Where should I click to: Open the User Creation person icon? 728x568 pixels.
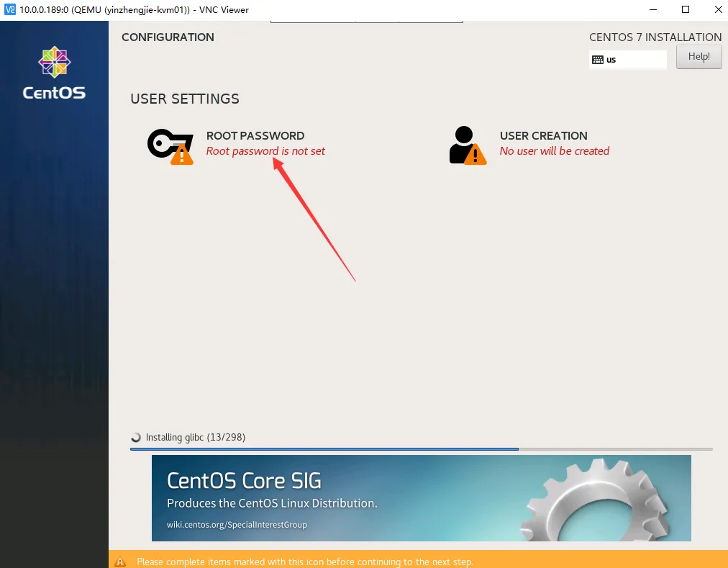click(x=468, y=145)
